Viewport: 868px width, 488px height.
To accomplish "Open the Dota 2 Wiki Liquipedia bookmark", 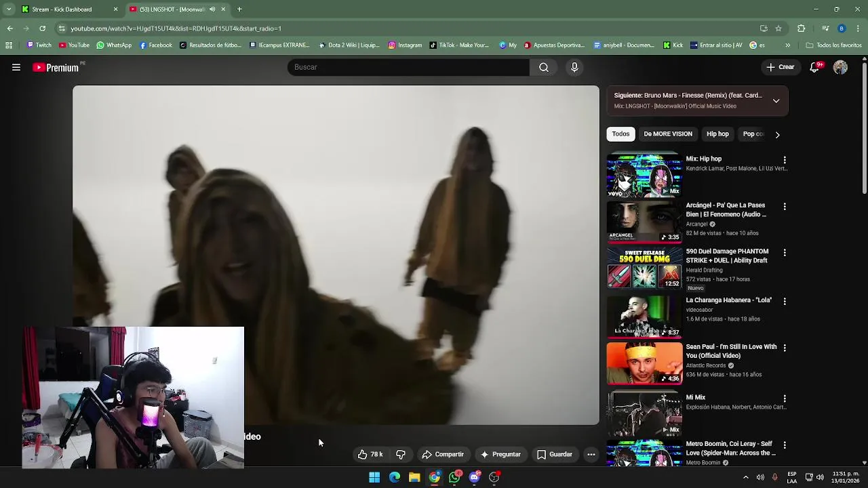I will 348,45.
